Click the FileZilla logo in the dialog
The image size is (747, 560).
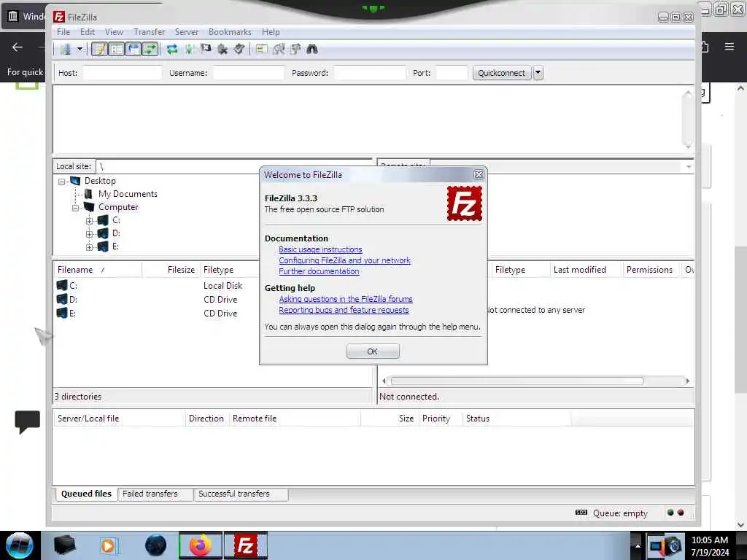(x=465, y=204)
